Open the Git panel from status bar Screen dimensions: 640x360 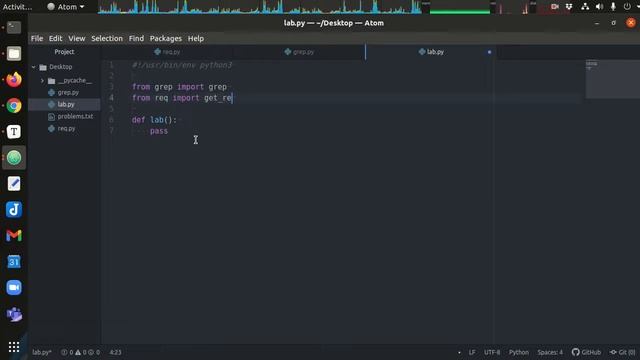(622, 352)
